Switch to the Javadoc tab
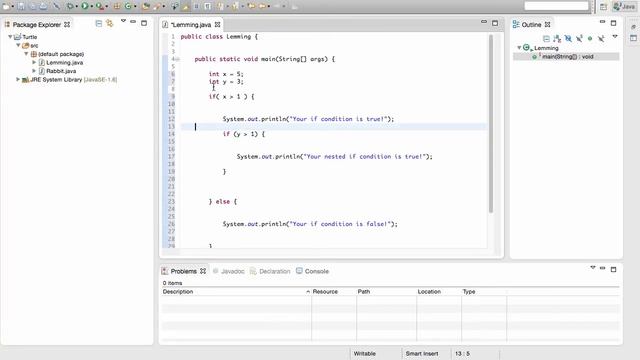The height and width of the screenshot is (360, 640). click(229, 271)
